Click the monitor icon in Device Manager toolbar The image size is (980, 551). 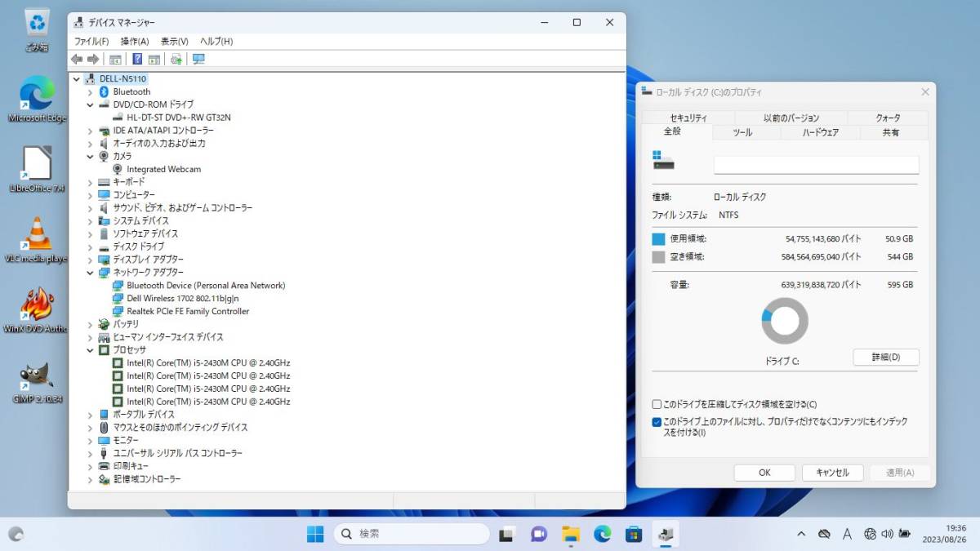(198, 59)
